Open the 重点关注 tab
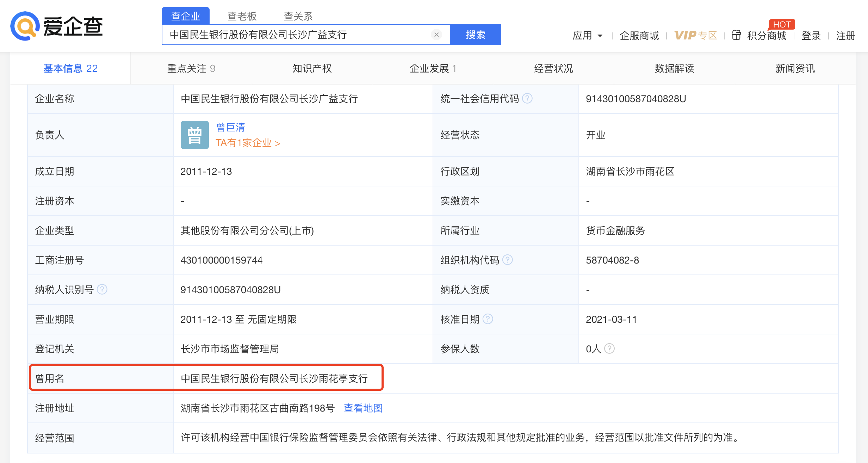Screen dimensions: 868x463 tap(191, 68)
